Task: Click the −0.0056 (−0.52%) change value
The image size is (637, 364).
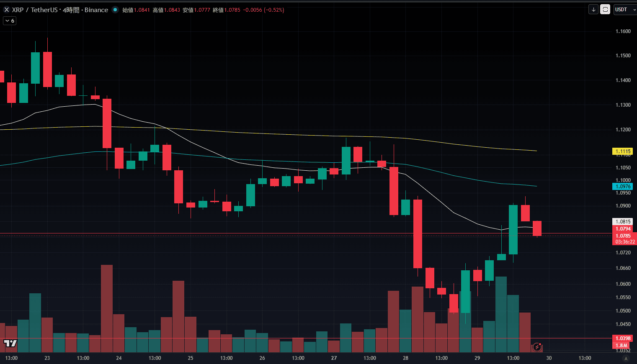Action: click(263, 10)
